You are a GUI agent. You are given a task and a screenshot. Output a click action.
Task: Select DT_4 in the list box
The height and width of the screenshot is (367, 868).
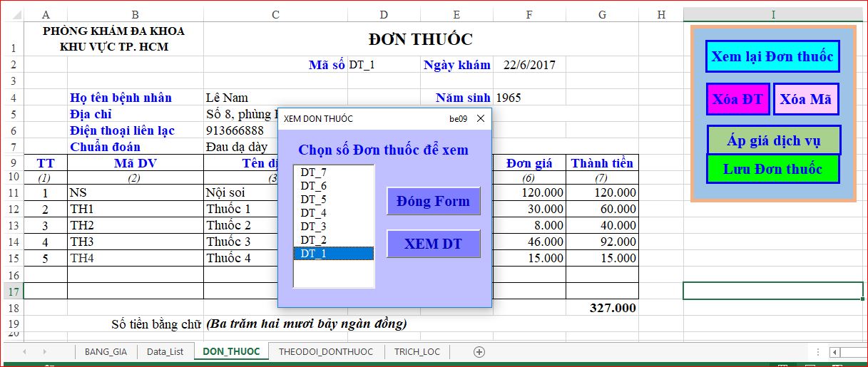(333, 212)
